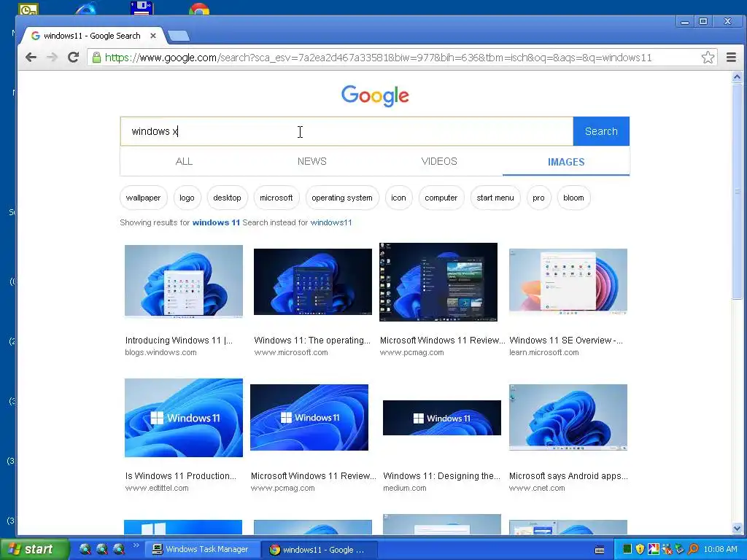This screenshot has height=560, width=747.
Task: Open first Microsoft Windows 11 Review desktop thumbnail
Action: pyautogui.click(x=438, y=282)
